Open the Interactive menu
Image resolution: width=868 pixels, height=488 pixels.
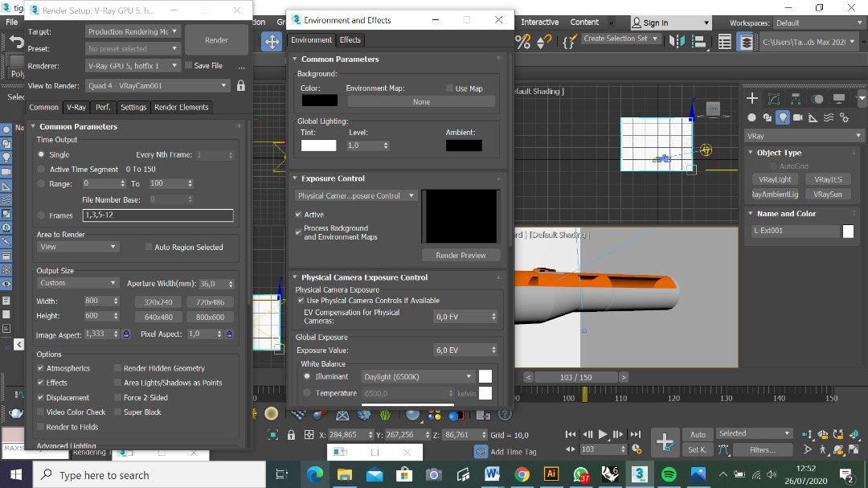pos(540,23)
